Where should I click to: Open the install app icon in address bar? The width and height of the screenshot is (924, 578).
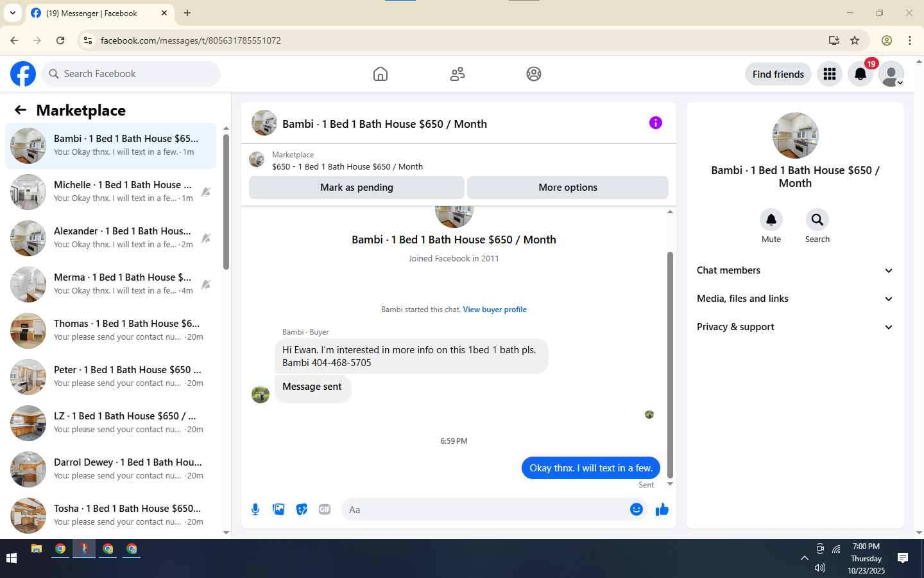point(834,40)
